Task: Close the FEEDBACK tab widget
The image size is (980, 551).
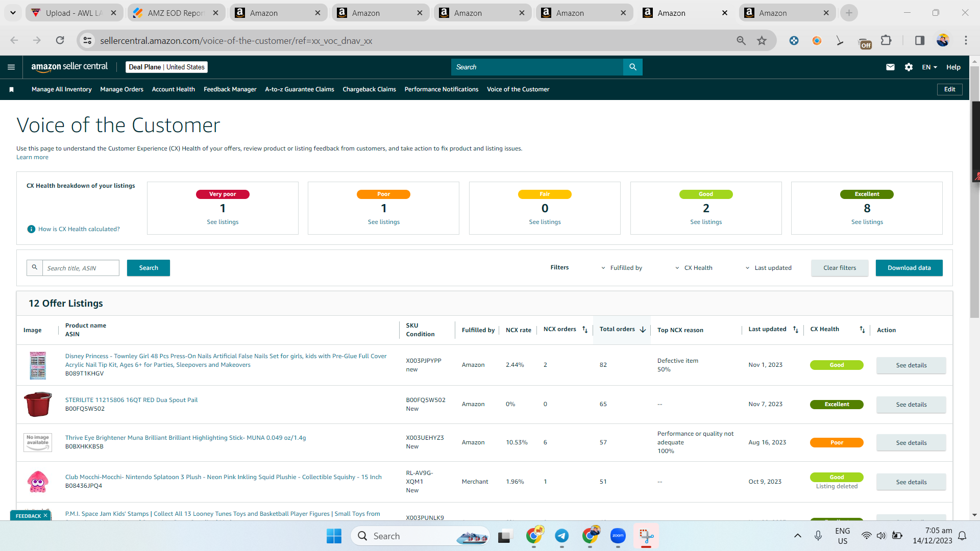Action: click(45, 516)
